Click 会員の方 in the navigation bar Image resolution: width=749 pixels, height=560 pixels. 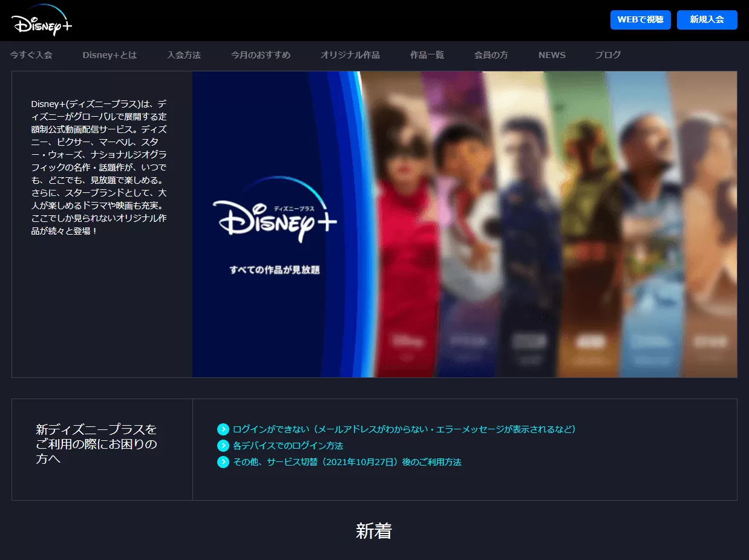click(x=491, y=54)
